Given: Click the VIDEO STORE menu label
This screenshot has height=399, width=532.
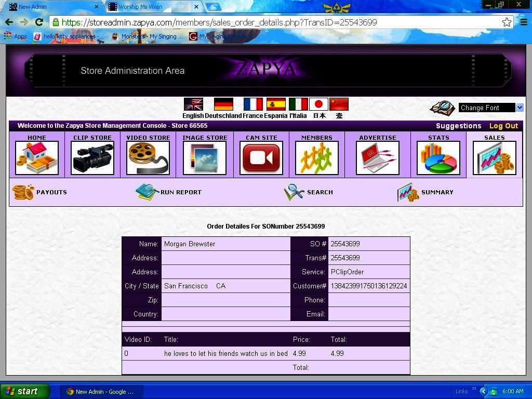Looking at the screenshot, I should 148,137.
